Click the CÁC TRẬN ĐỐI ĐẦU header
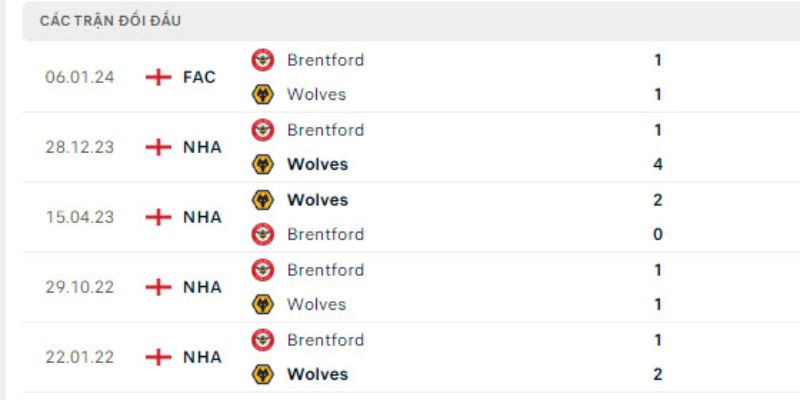 click(111, 21)
